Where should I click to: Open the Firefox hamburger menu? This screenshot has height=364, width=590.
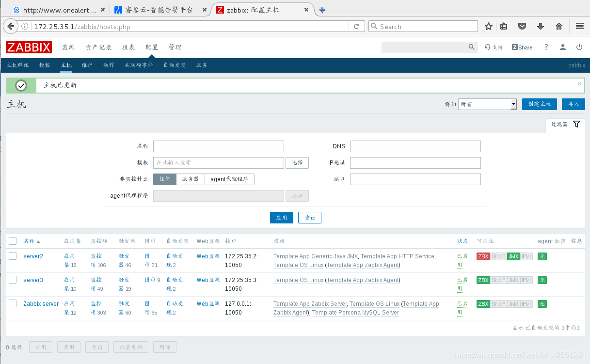point(579,27)
